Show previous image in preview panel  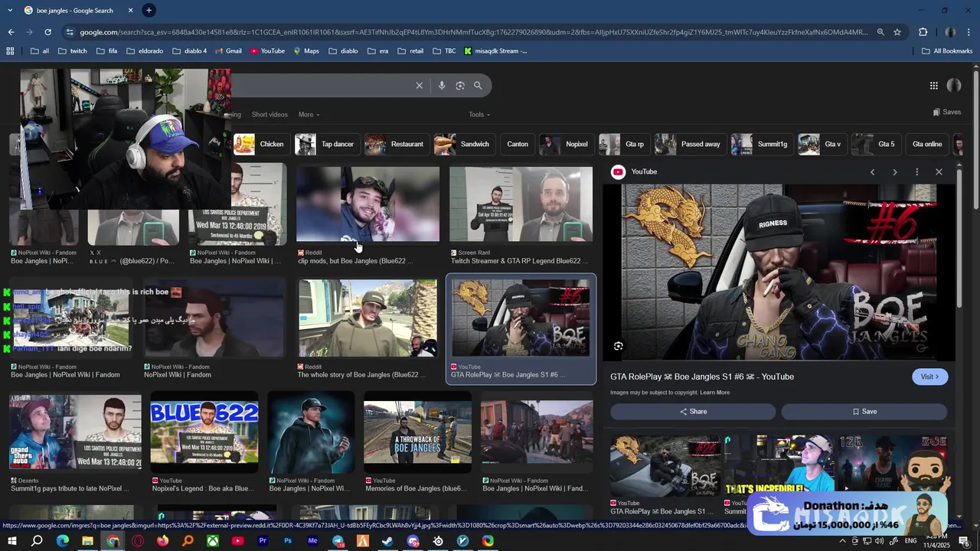(x=872, y=172)
